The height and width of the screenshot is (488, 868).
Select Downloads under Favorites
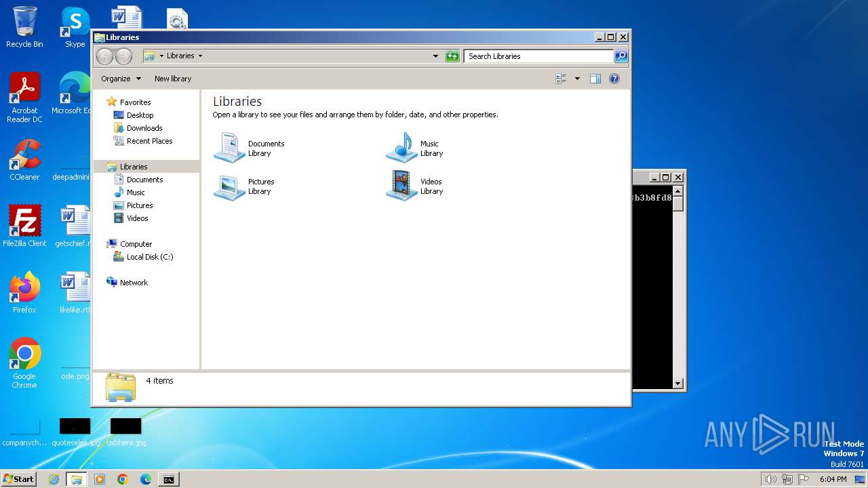coord(144,128)
